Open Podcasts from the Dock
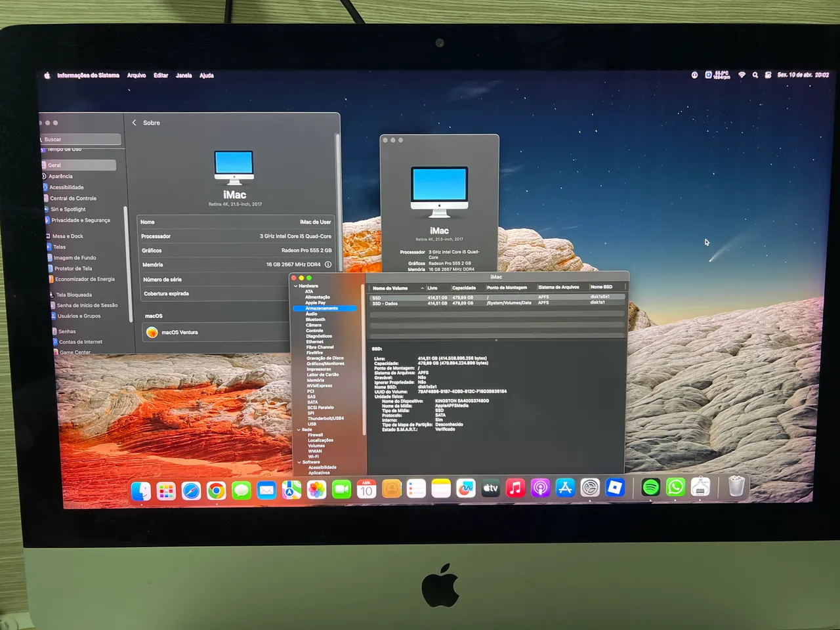Screen dimensions: 840x630 tap(540, 488)
